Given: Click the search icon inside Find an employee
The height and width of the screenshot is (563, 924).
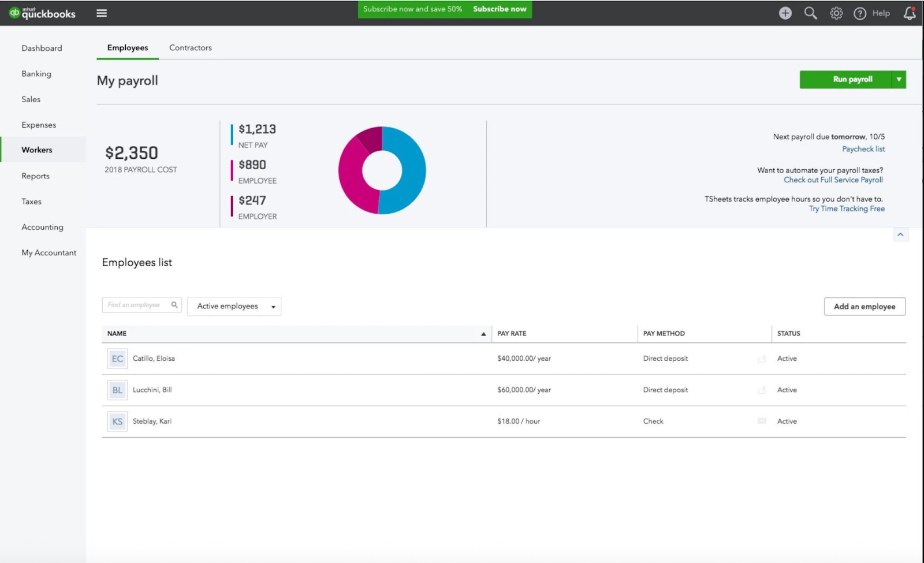Looking at the screenshot, I should pos(174,304).
